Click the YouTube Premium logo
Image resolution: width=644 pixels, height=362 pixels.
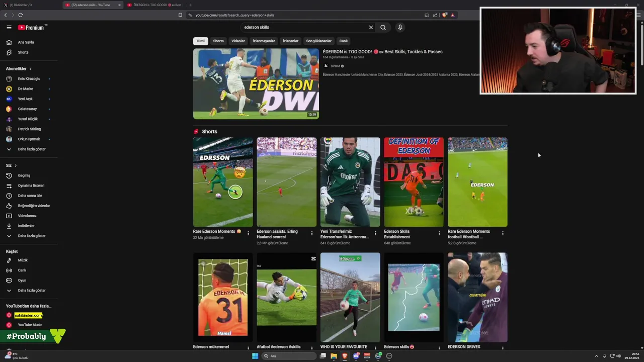point(32,28)
